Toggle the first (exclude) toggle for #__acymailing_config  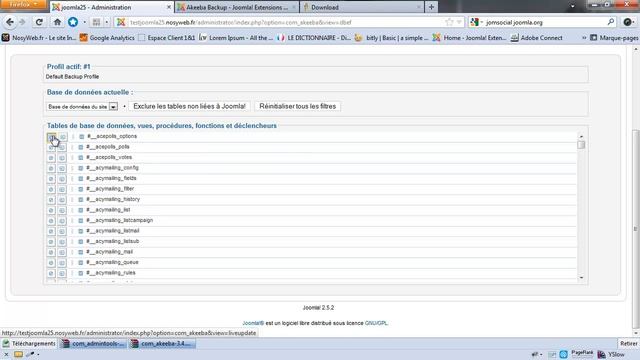pos(51,168)
